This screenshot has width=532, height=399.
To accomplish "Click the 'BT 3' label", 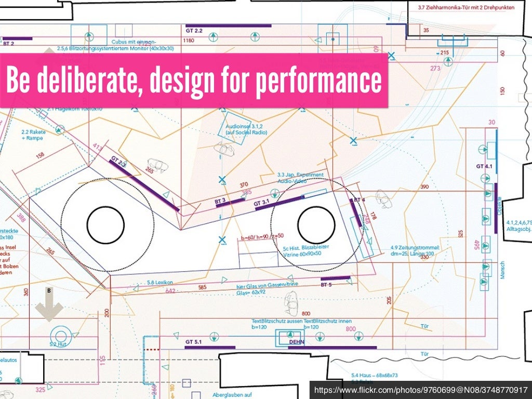I will 220,201.
